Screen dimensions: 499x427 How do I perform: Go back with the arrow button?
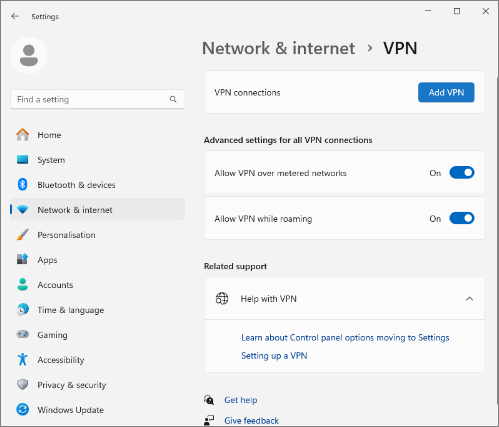tap(15, 16)
